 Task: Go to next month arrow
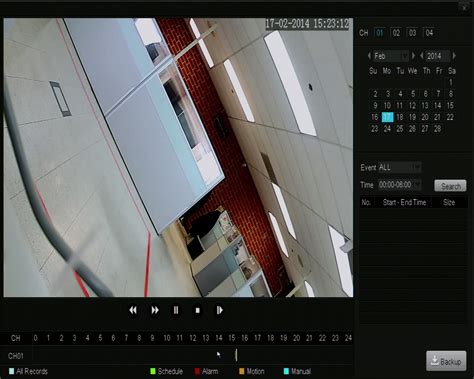point(413,56)
